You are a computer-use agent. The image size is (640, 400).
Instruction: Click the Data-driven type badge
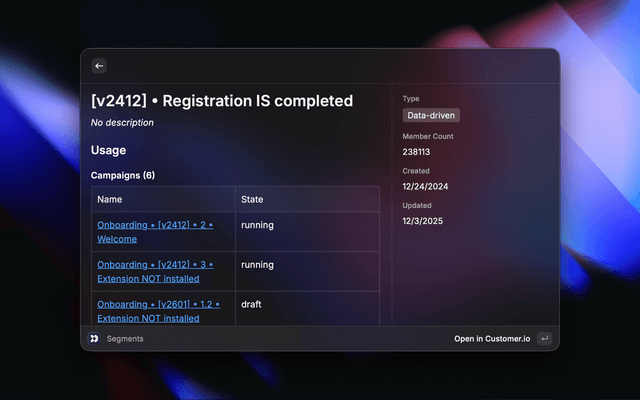pos(431,116)
